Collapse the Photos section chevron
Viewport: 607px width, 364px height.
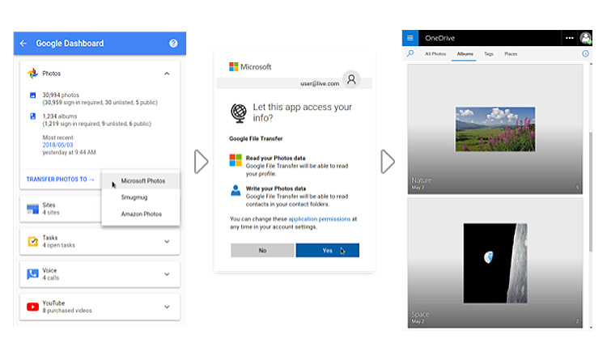(x=167, y=74)
